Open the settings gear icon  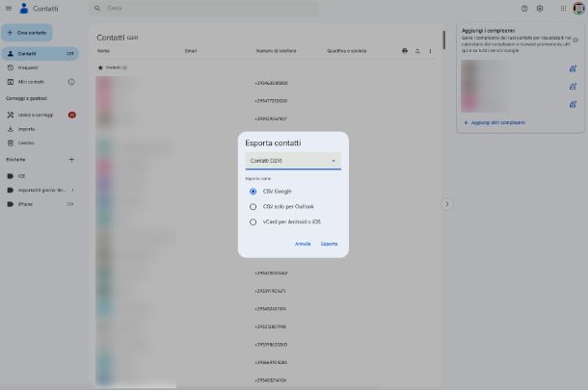coord(540,8)
